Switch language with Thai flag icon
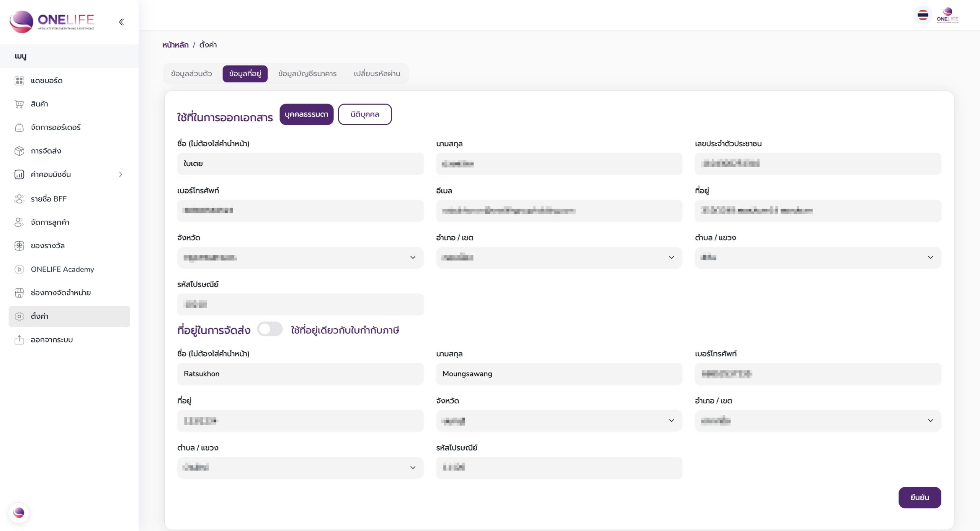 [923, 16]
